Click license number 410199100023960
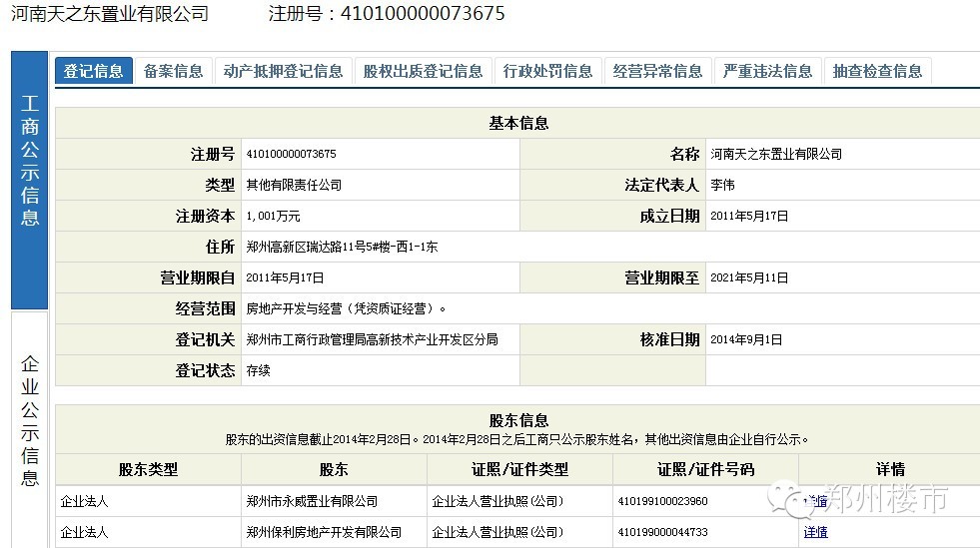 tap(662, 501)
